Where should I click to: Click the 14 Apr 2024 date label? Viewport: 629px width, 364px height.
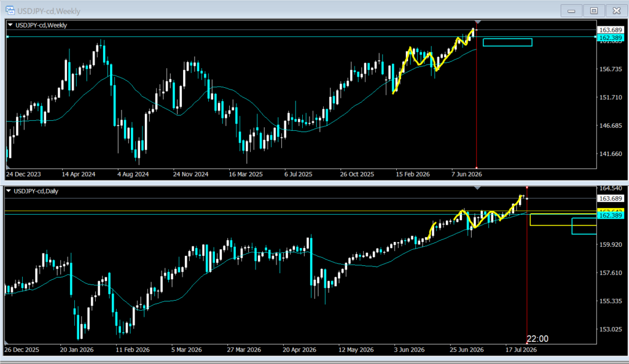click(x=79, y=174)
